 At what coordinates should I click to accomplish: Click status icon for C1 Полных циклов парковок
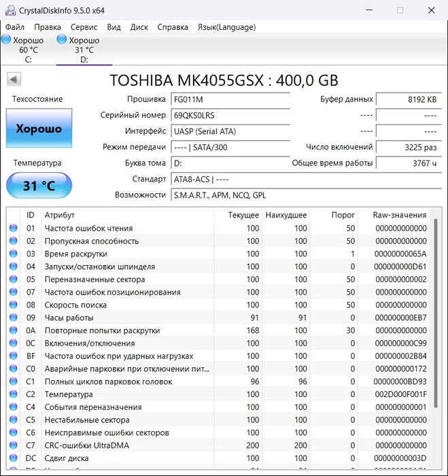14,381
